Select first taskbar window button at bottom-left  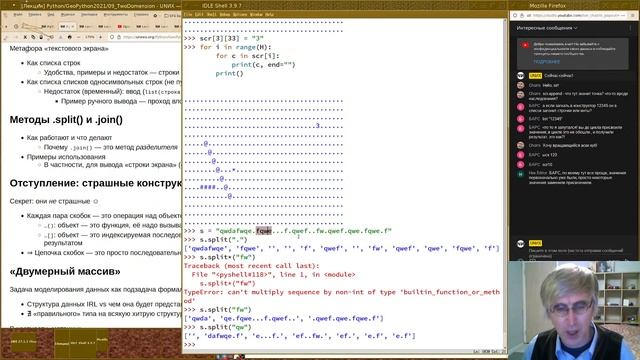23,341
